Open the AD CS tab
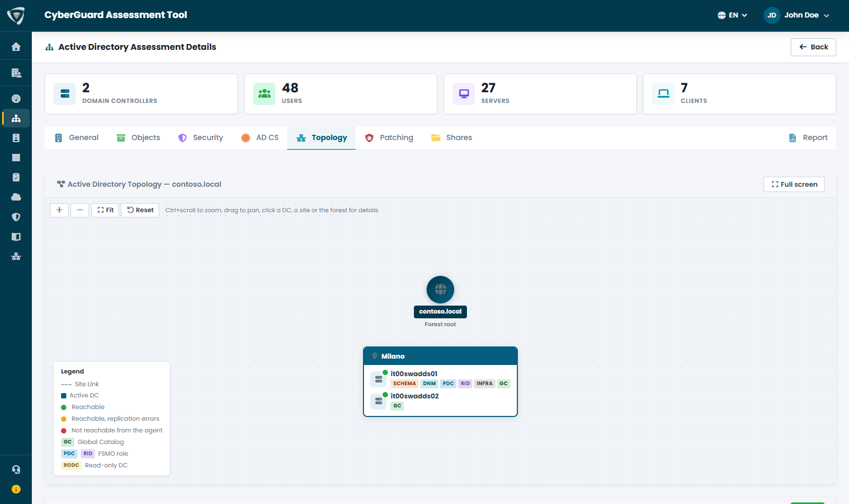Image resolution: width=849 pixels, height=504 pixels. (260, 138)
